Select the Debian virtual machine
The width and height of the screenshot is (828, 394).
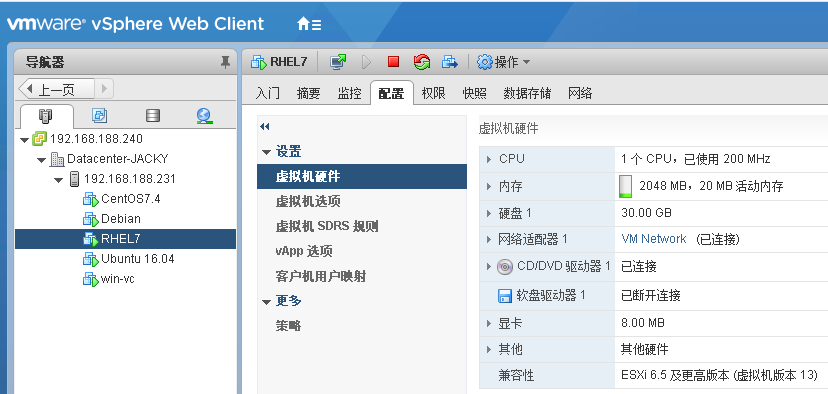[120, 219]
